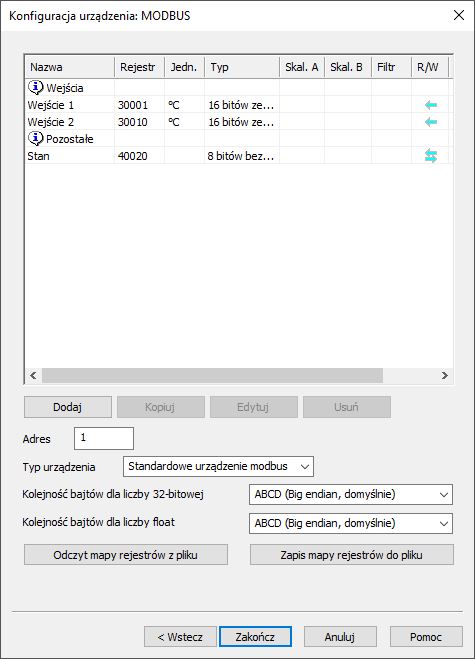Open help via the Pomoc button
This screenshot has height=659, width=475.
(426, 637)
